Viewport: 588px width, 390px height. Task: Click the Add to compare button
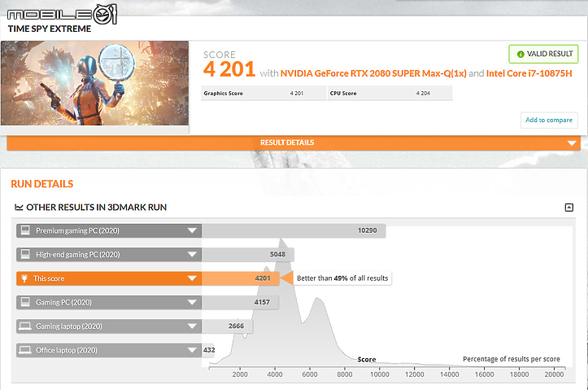(x=549, y=121)
